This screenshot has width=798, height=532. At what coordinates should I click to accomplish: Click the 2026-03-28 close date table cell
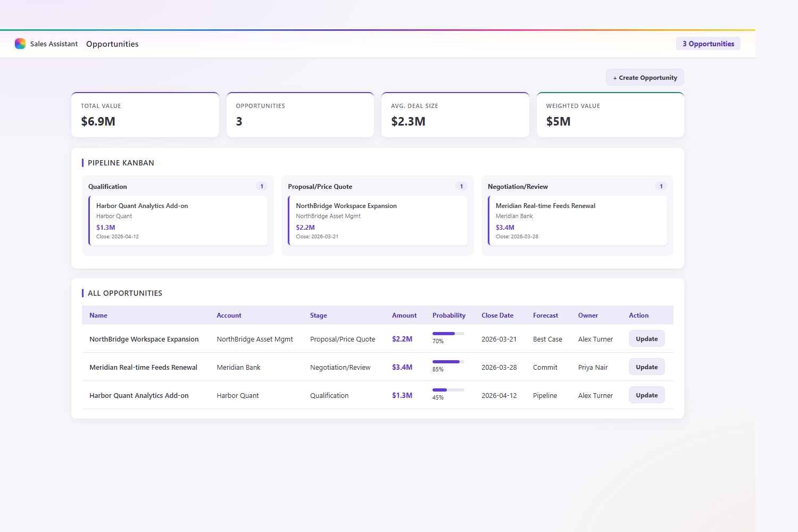pyautogui.click(x=499, y=367)
